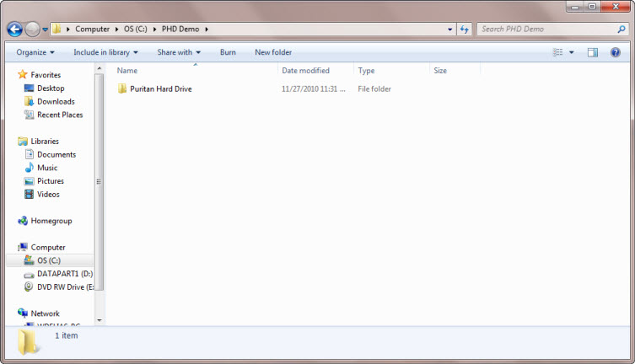The height and width of the screenshot is (364, 635).
Task: Click the Downloads folder icon
Action: [x=30, y=101]
